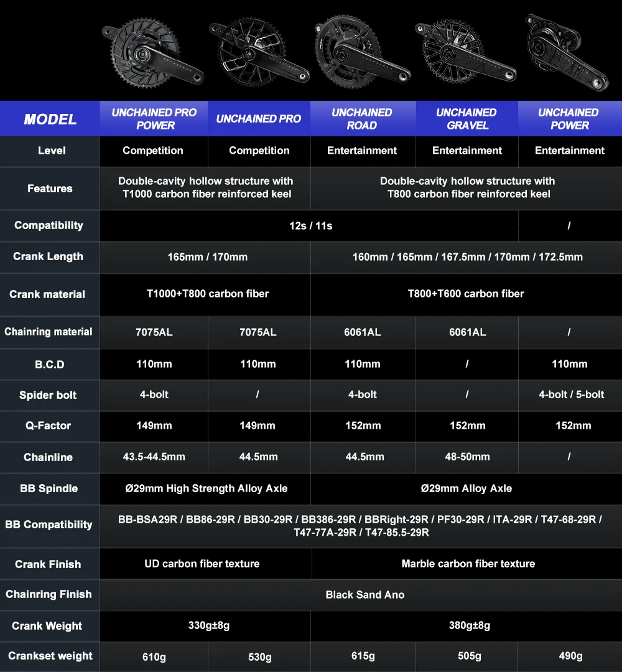Select the UNCHAINED POWER column header
The height and width of the screenshot is (672, 622).
pos(569,119)
